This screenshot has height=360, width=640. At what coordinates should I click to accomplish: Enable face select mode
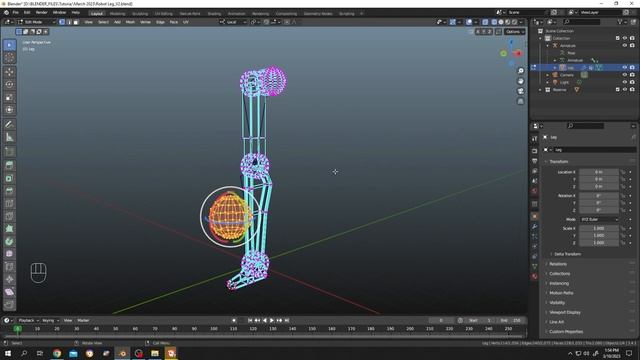(x=76, y=22)
